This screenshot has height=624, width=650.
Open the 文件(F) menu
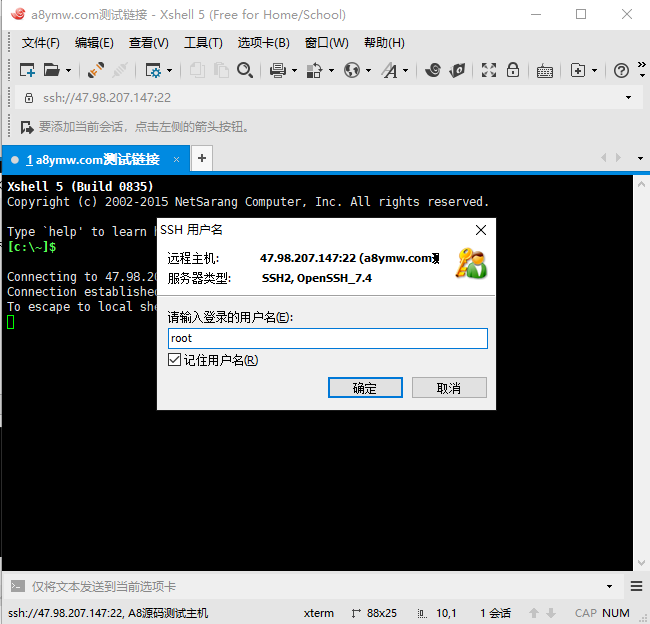pos(40,43)
